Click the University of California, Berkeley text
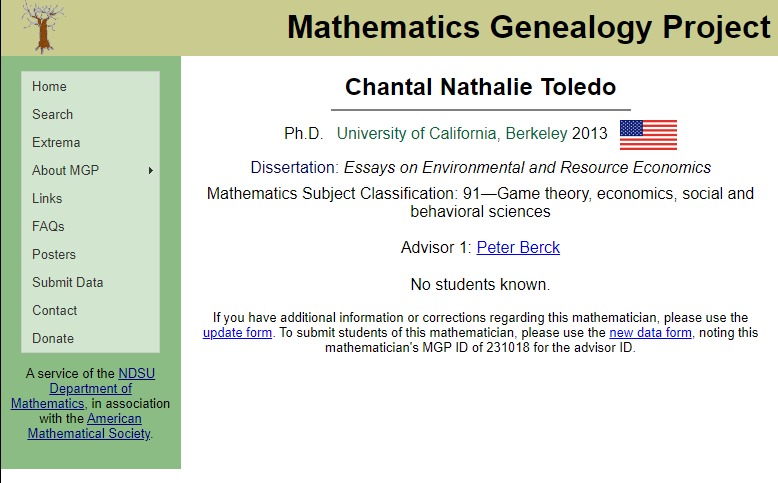Image resolution: width=778 pixels, height=483 pixels. [x=452, y=134]
